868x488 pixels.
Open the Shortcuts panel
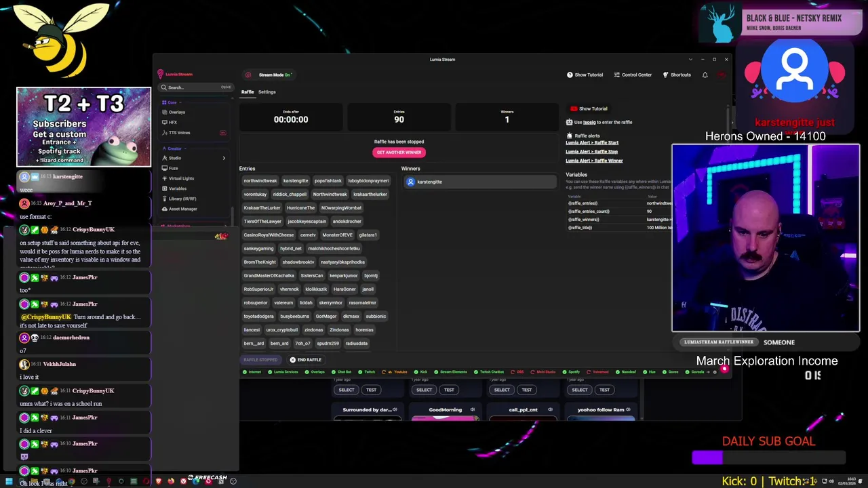click(x=677, y=75)
